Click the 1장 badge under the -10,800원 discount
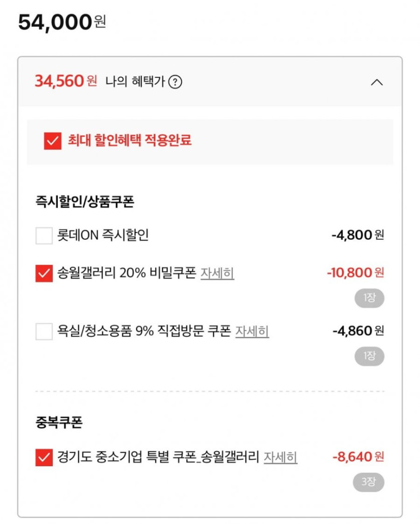Viewport: 420px width, 524px height. click(x=369, y=298)
